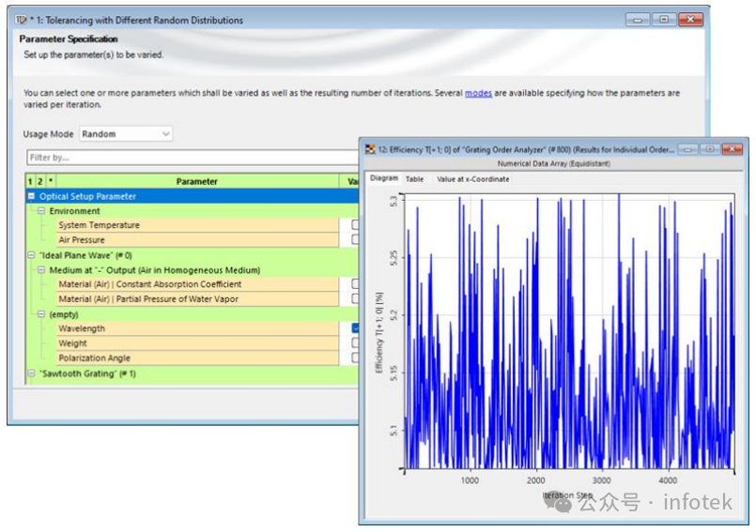Click the Parameter Run window title icon
The image size is (756, 532).
click(21, 20)
